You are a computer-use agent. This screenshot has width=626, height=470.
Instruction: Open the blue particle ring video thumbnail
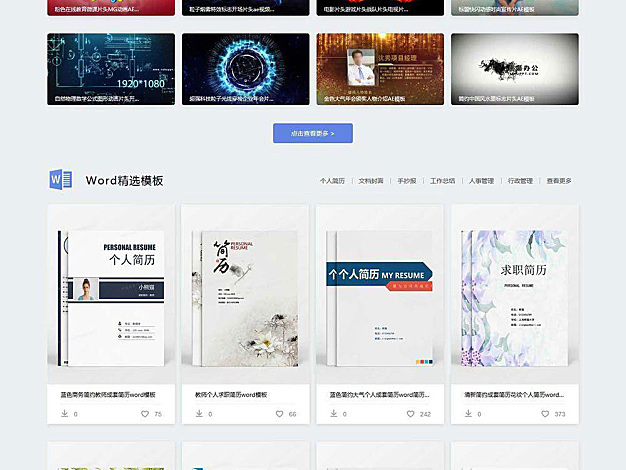pos(246,69)
